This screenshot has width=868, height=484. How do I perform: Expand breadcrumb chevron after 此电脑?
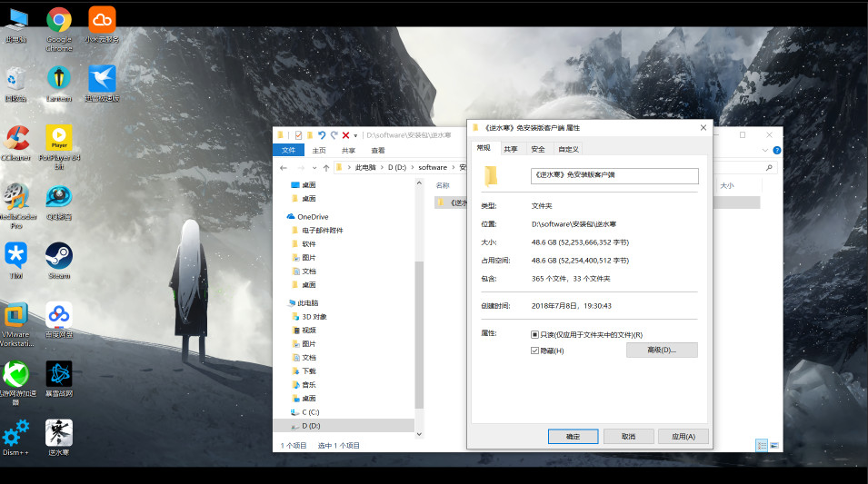pyautogui.click(x=382, y=168)
